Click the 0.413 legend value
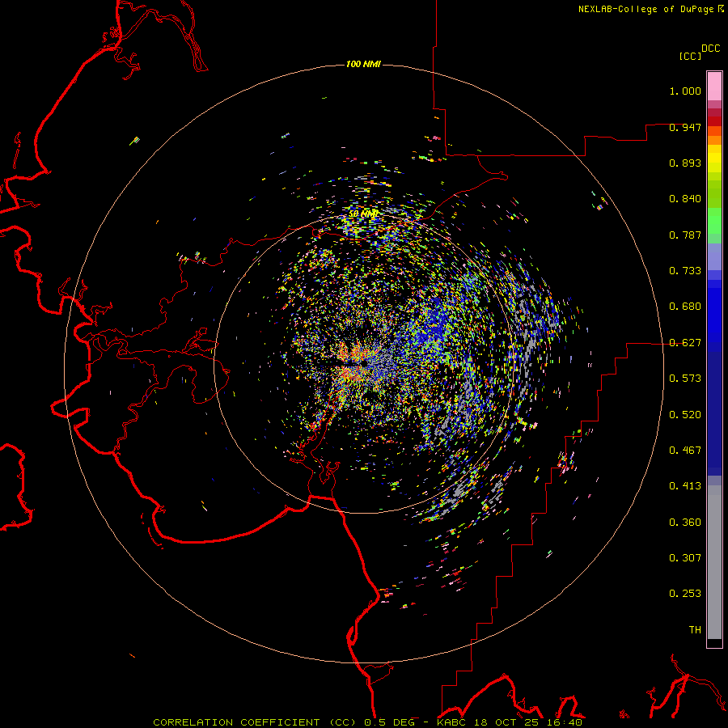 point(685,486)
